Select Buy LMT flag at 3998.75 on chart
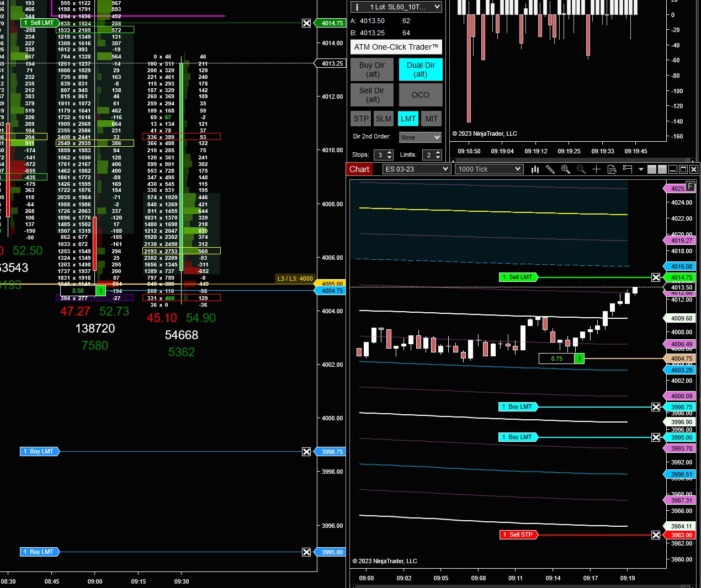The width and height of the screenshot is (701, 588). tap(518, 407)
